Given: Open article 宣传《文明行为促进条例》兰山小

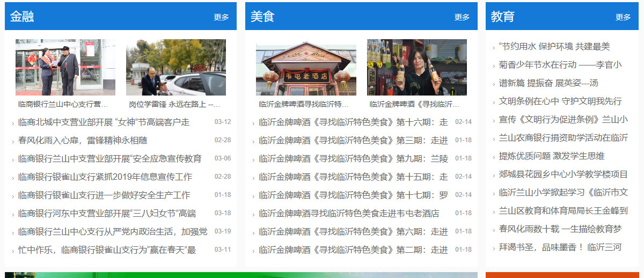Looking at the screenshot, I should pos(563,120).
